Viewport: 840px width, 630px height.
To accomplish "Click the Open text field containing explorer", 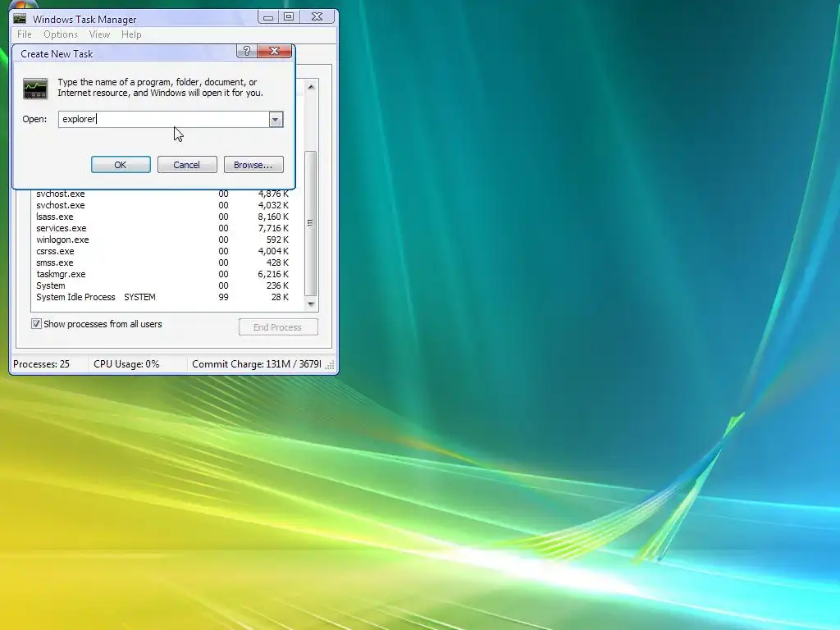I will pyautogui.click(x=163, y=119).
